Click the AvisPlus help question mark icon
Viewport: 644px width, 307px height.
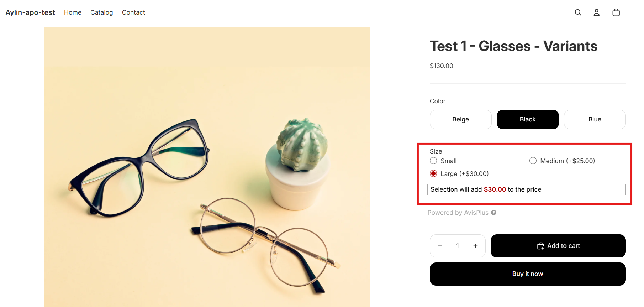pyautogui.click(x=493, y=213)
